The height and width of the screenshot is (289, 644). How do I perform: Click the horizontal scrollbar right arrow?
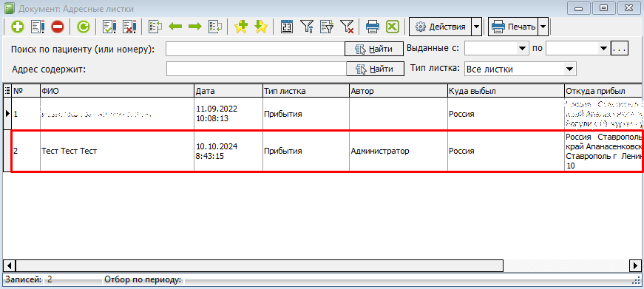[635, 265]
